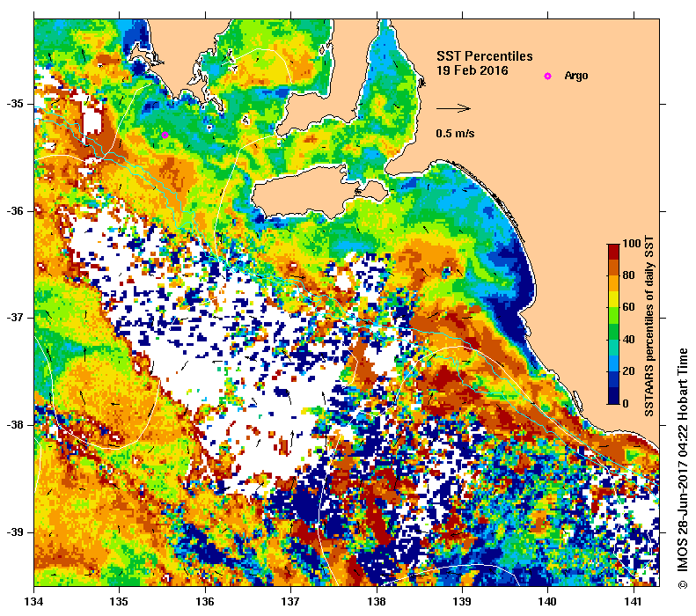Click the "Argo" legend text label
The width and height of the screenshot is (696, 616).
[575, 77]
